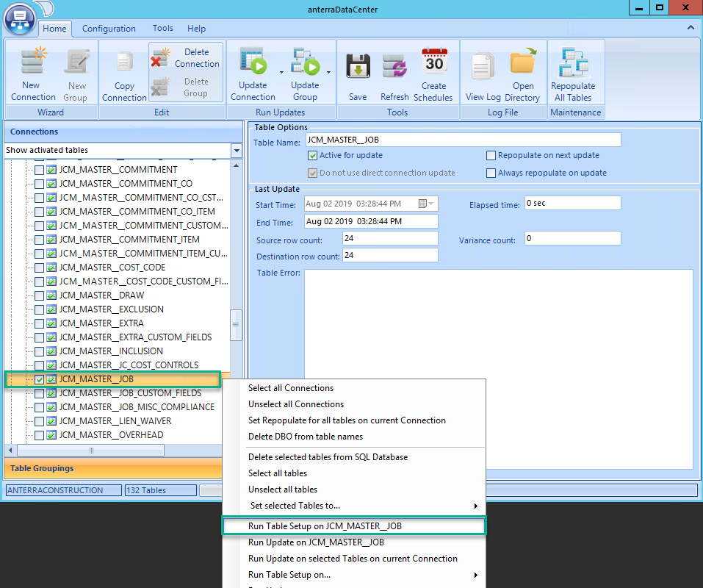Click the tree vertical scrollbar thumb

pos(236,325)
